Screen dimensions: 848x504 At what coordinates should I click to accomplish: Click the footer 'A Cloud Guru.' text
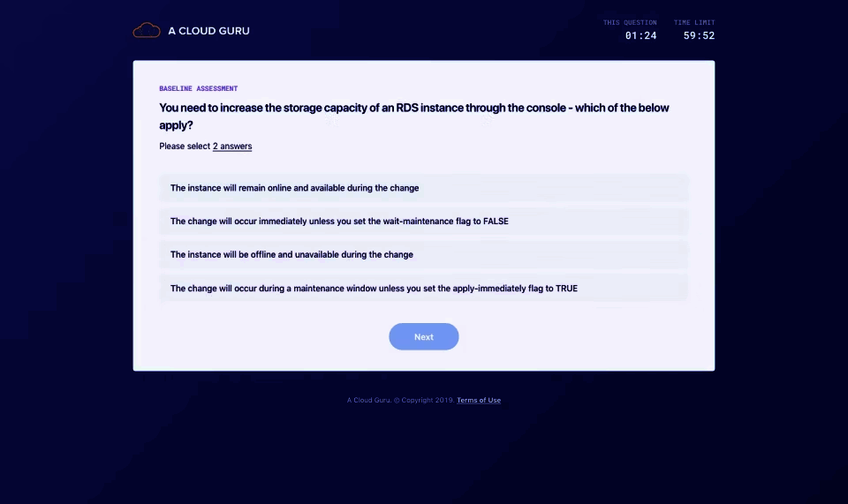pyautogui.click(x=369, y=401)
